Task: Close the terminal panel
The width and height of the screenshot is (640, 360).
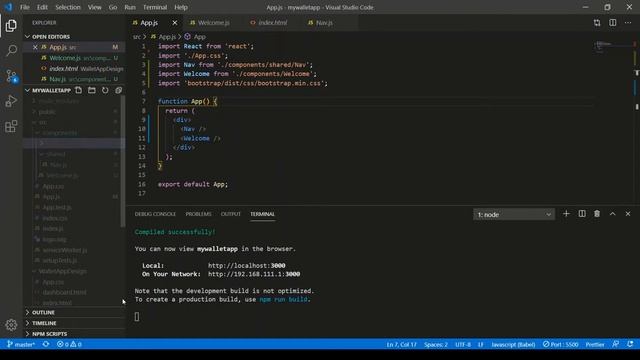Action: tap(628, 214)
